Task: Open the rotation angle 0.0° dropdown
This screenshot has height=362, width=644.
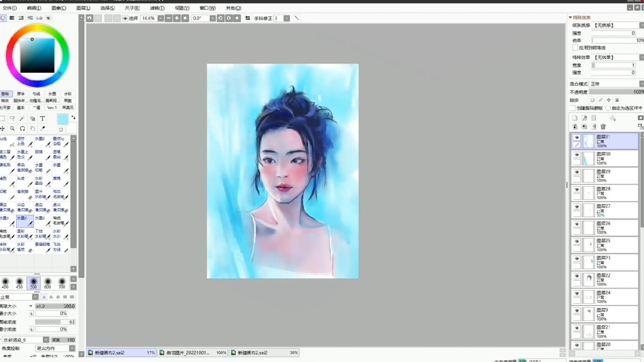Action: click(x=212, y=18)
